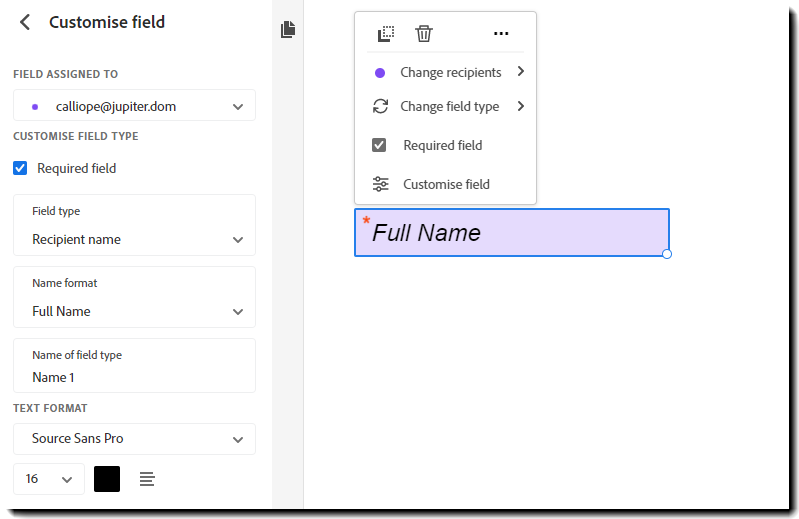Open more options ellipsis in popup
The width and height of the screenshot is (799, 519).
click(x=501, y=34)
